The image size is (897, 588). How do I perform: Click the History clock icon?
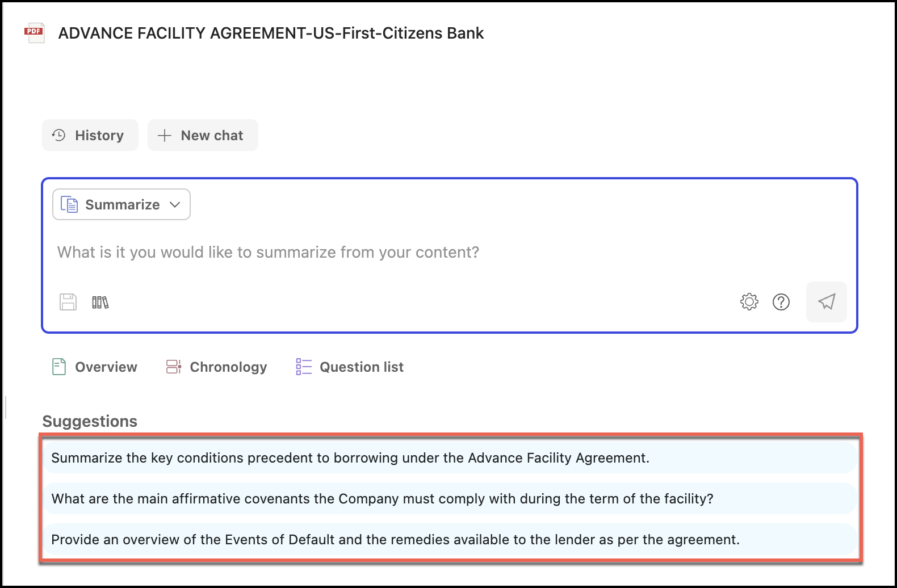click(x=58, y=135)
